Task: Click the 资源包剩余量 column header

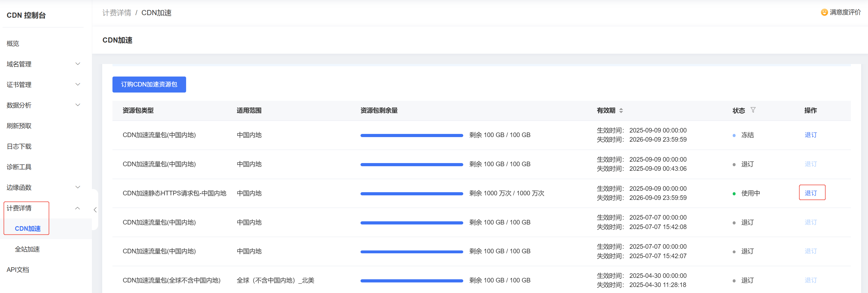Action: [x=379, y=111]
